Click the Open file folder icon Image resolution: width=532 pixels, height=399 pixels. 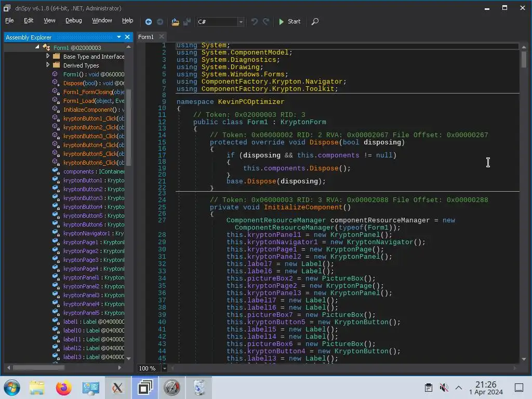coord(175,21)
